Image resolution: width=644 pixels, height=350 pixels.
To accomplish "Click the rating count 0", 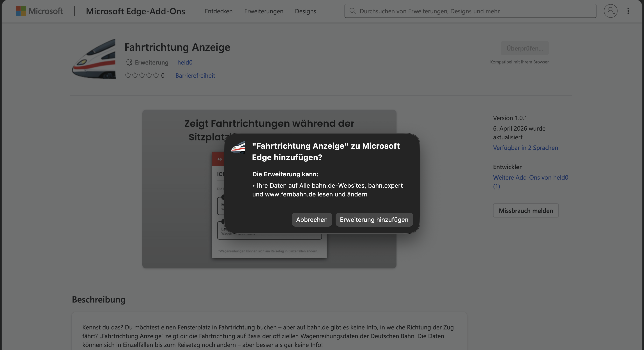I will [163, 75].
